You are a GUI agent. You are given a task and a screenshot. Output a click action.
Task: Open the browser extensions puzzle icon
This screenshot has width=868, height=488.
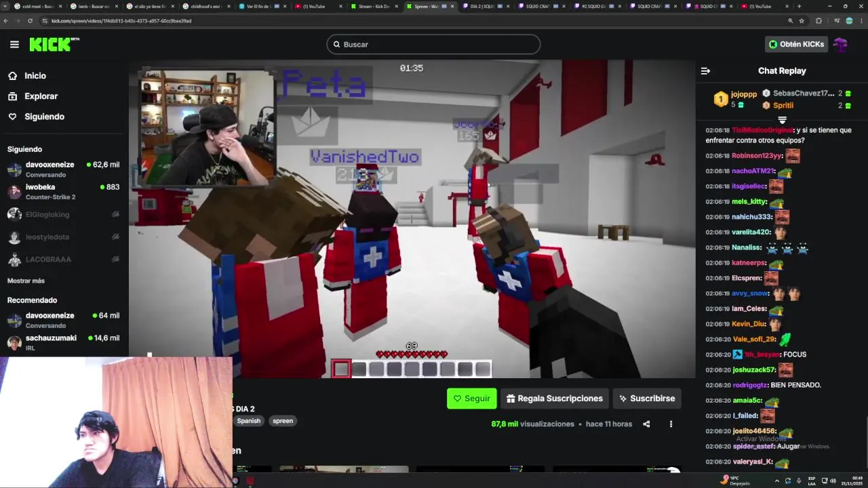[818, 21]
